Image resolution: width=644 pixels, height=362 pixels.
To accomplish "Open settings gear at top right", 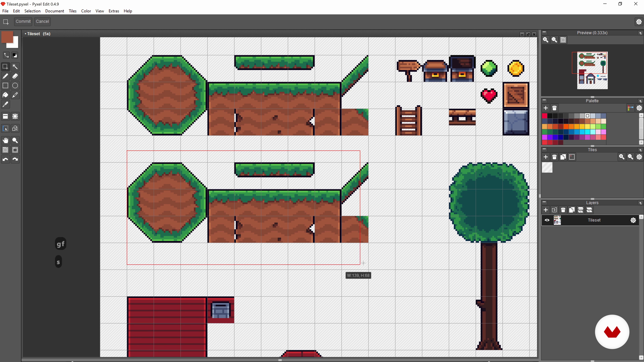I will click(x=639, y=22).
